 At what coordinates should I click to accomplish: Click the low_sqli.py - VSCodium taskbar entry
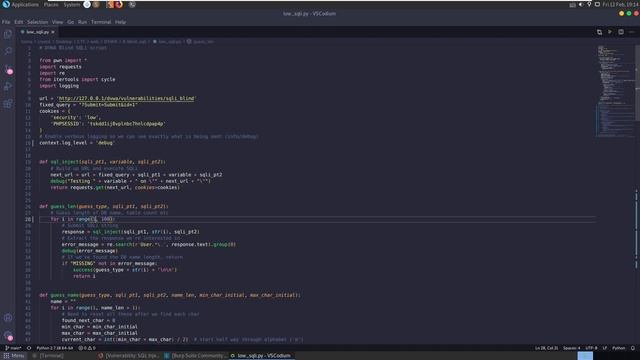tap(261, 356)
